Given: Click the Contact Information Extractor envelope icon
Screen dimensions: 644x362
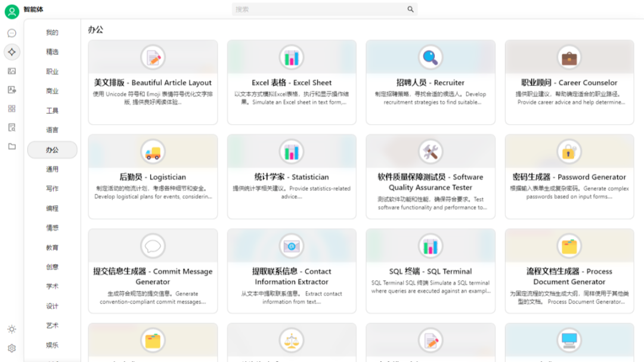Looking at the screenshot, I should pyautogui.click(x=292, y=246).
